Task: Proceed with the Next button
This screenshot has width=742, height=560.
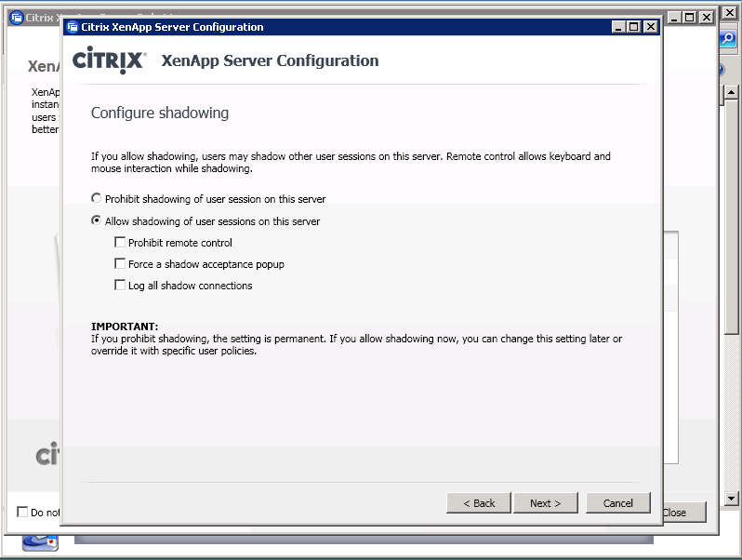Action: [546, 502]
